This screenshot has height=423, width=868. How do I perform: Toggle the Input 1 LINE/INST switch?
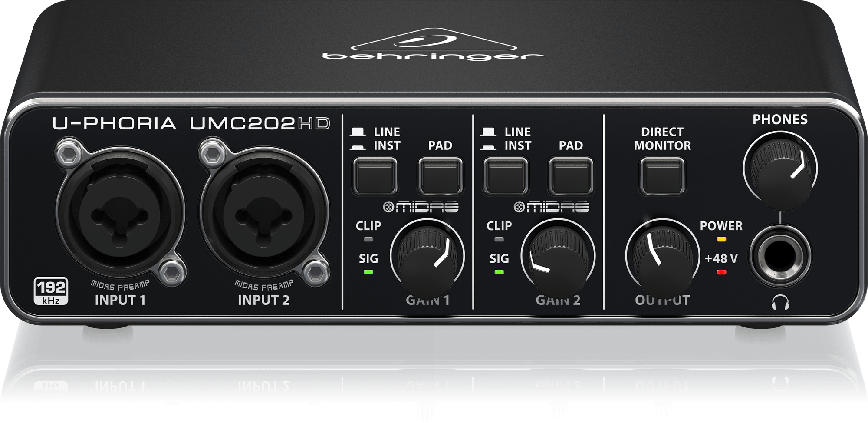375,176
